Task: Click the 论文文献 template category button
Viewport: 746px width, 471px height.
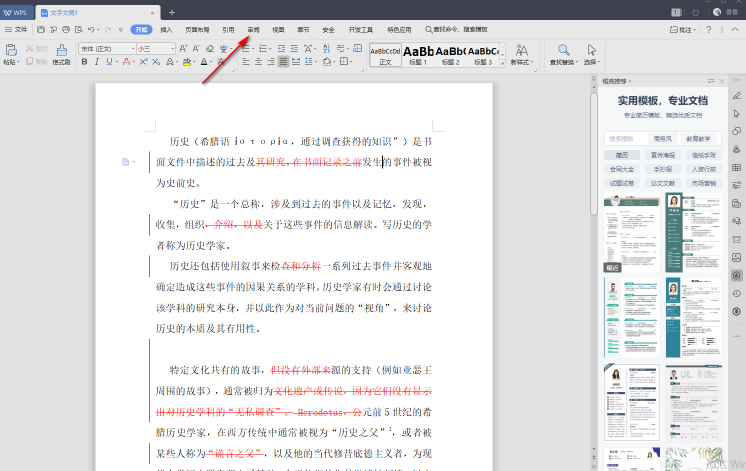Action: pos(662,183)
